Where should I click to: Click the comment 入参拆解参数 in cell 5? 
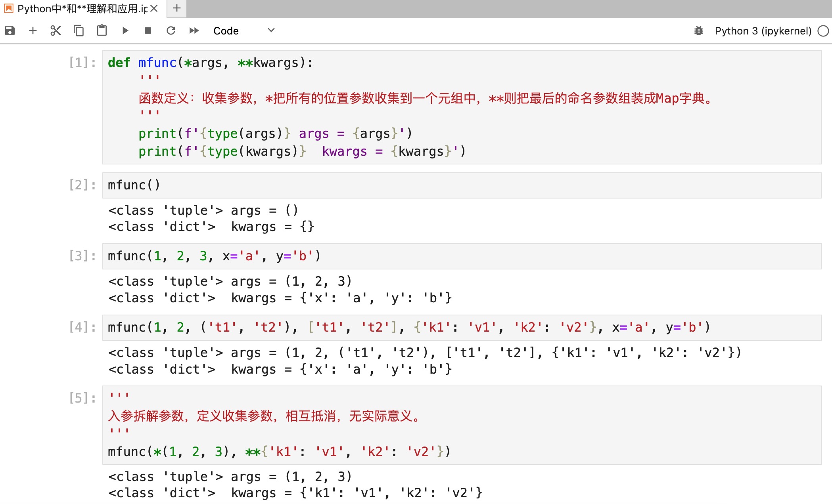coord(265,416)
